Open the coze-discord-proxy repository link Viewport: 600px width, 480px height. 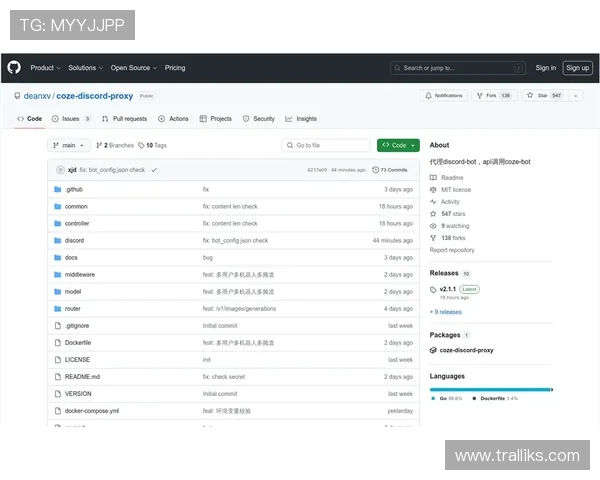pos(95,96)
